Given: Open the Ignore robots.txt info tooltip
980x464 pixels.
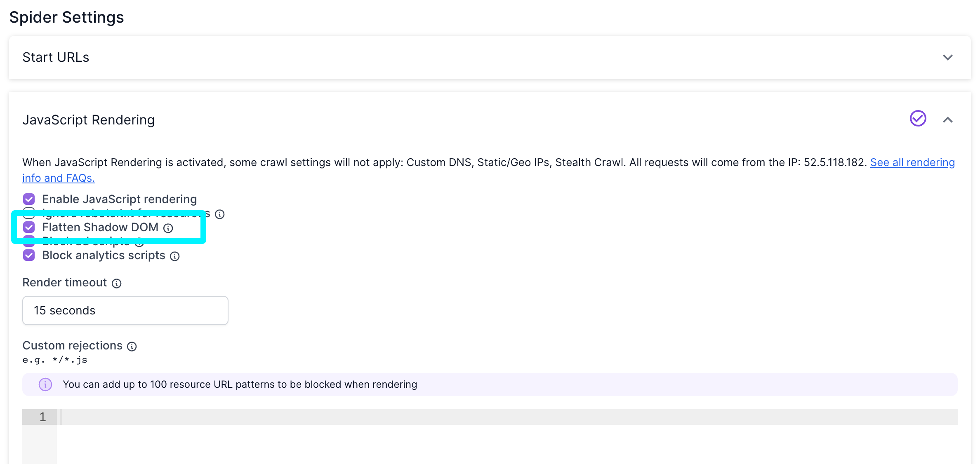Looking at the screenshot, I should point(219,214).
